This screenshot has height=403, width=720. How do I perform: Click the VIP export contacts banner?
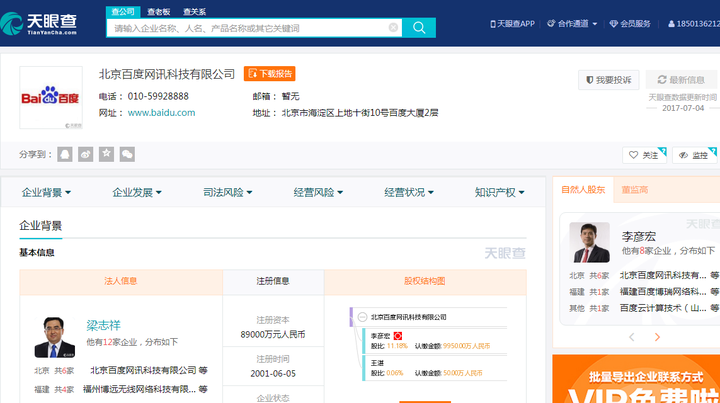[636, 379]
